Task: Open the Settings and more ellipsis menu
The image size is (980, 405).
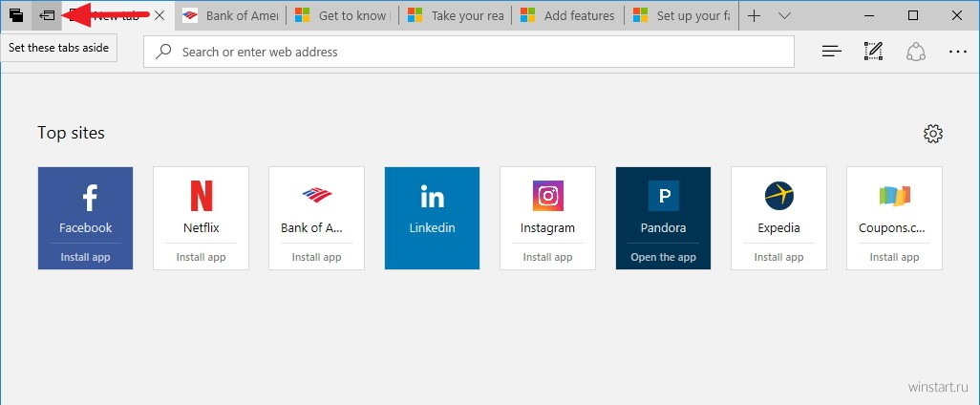Action: [957, 52]
